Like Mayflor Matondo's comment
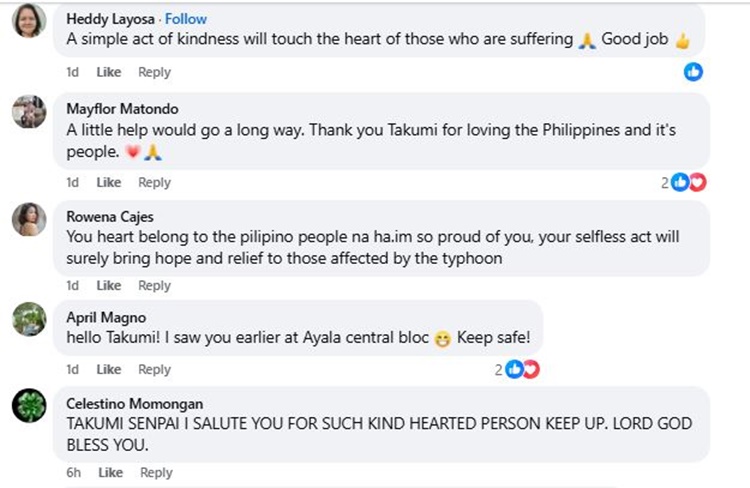Image resolution: width=750 pixels, height=488 pixels. tap(109, 182)
